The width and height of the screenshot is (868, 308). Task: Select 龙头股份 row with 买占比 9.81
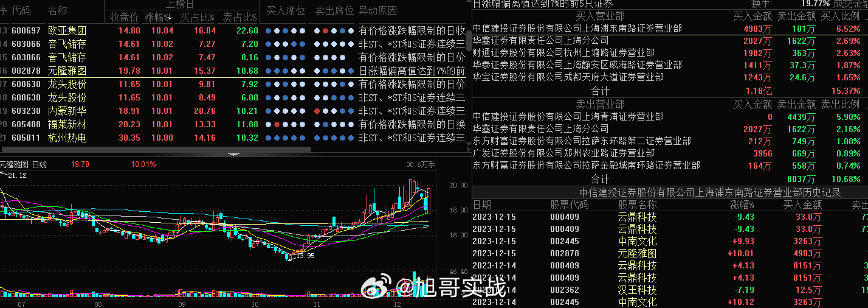click(233, 84)
